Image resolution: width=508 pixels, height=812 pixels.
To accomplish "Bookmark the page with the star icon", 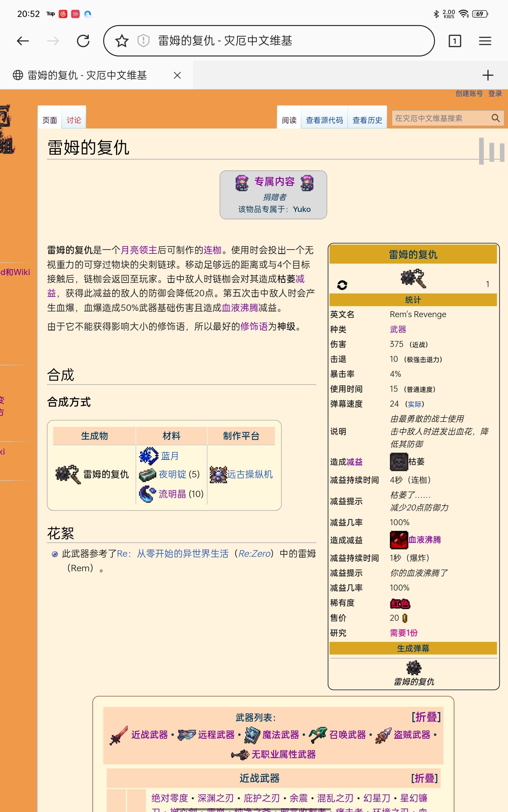I will click(122, 41).
